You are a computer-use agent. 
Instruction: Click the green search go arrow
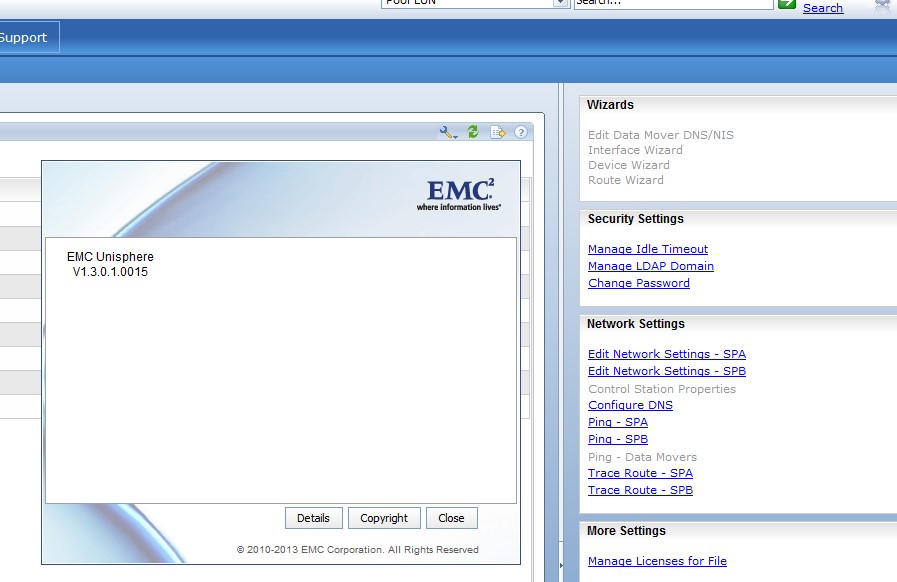(787, 4)
